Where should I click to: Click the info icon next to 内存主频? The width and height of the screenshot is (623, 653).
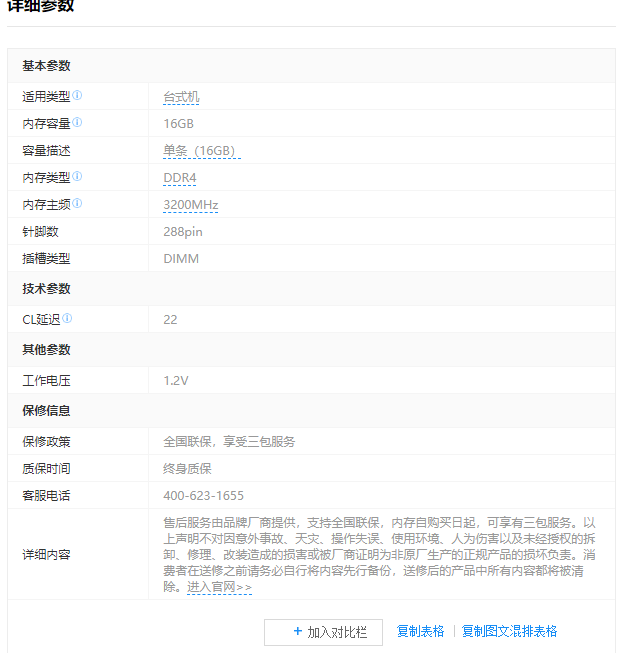coord(77,204)
